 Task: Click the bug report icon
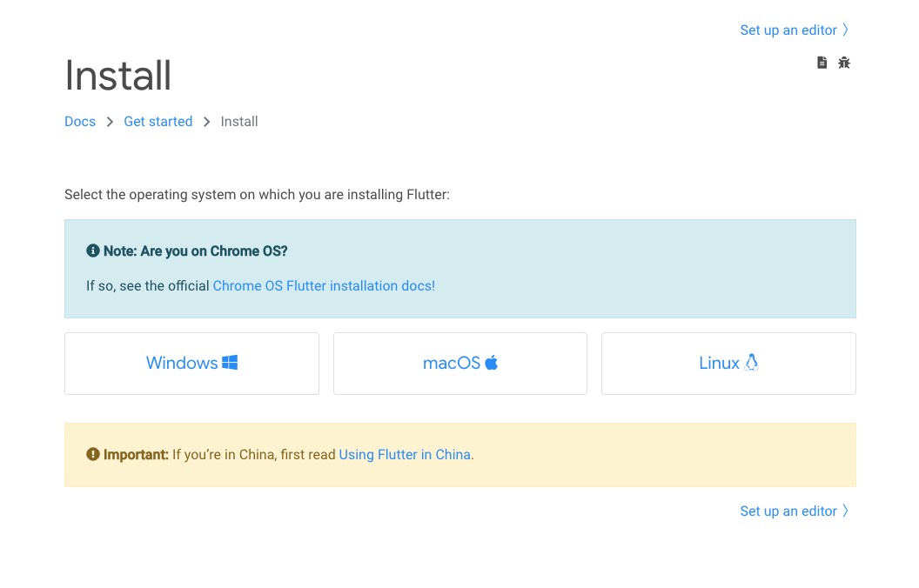click(x=844, y=63)
